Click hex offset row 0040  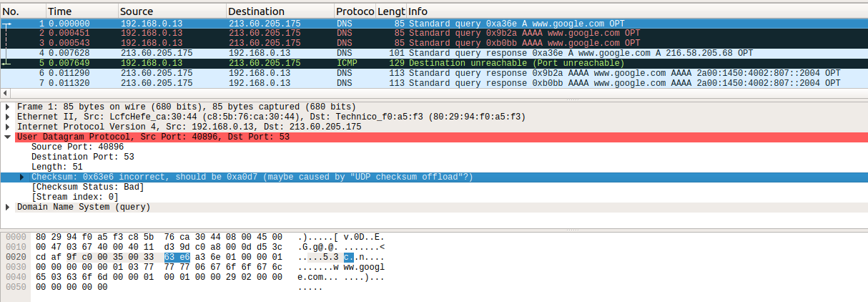(15, 277)
